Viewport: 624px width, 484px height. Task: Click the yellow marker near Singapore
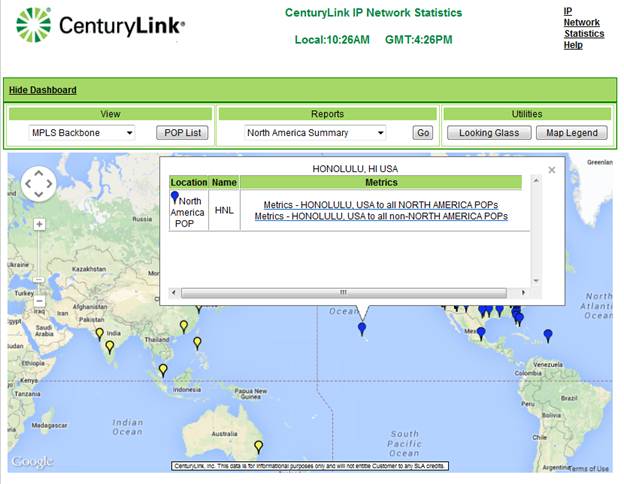click(x=163, y=370)
